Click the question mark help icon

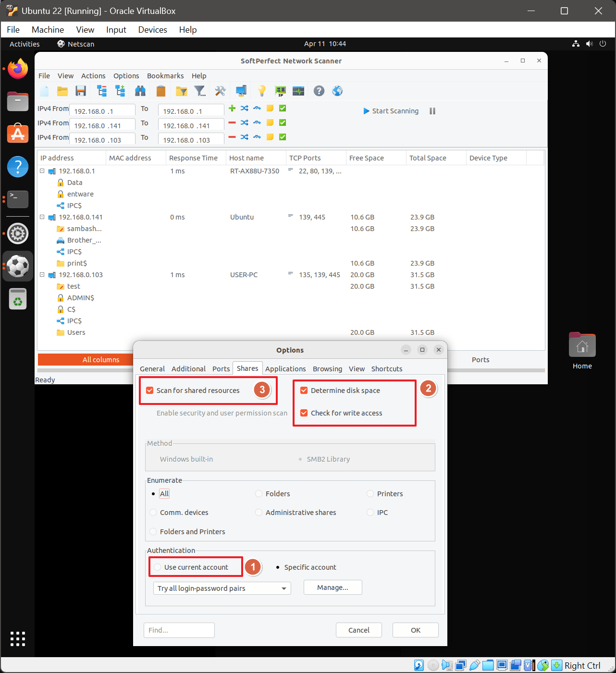pyautogui.click(x=319, y=91)
